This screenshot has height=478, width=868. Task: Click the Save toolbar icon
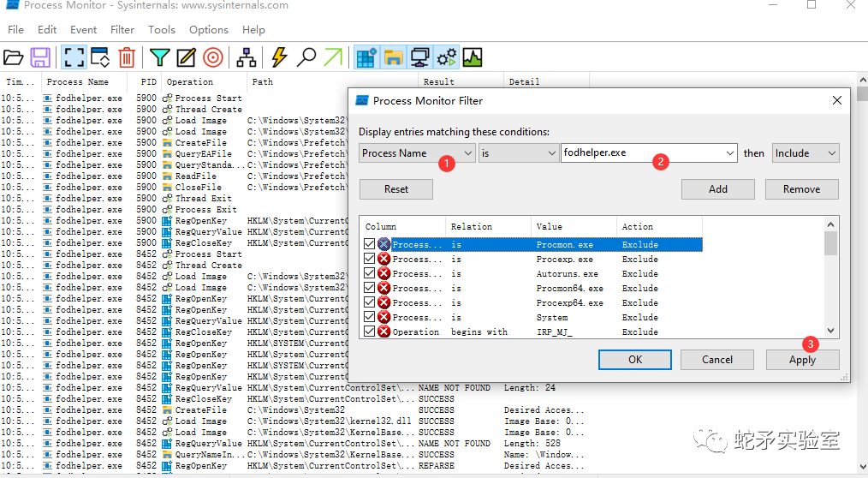tap(40, 57)
